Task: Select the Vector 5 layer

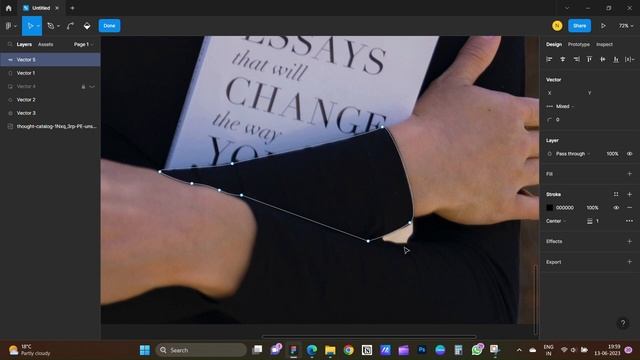Action: (50, 60)
